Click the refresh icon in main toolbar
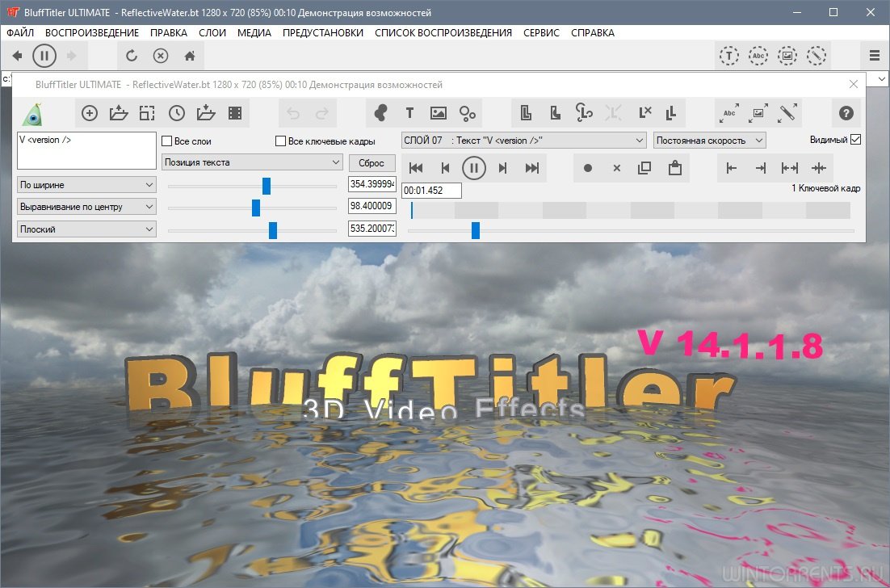The width and height of the screenshot is (890, 588). 132,56
